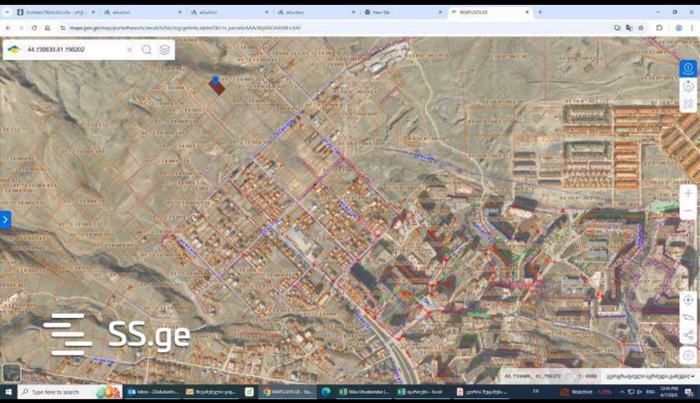
Task: Click the search magnifier icon in map search box
Action: click(x=147, y=49)
